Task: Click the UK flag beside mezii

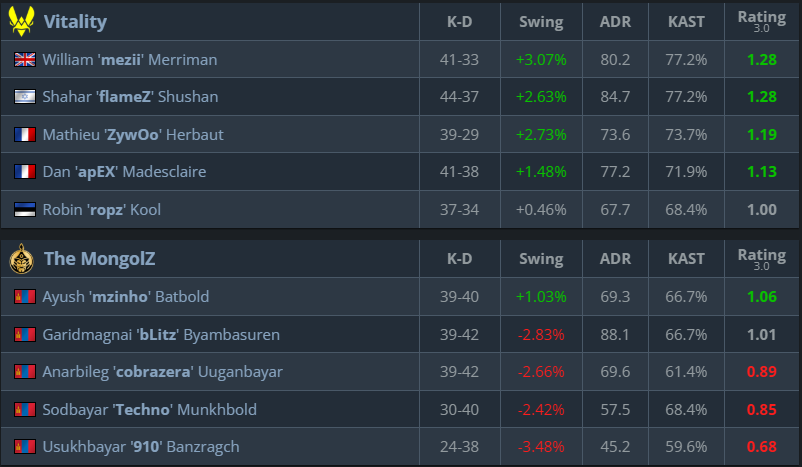Action: pyautogui.click(x=25, y=60)
